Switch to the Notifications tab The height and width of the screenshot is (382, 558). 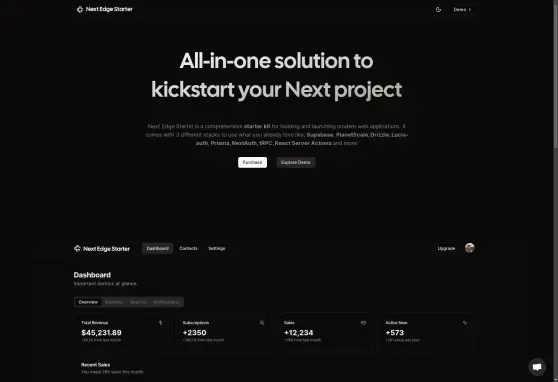(x=166, y=302)
